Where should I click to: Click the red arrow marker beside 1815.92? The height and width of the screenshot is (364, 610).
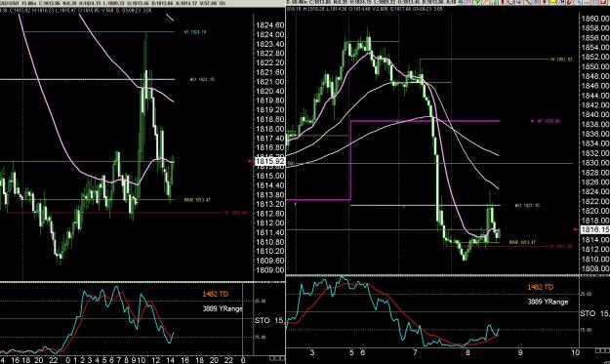pos(250,161)
